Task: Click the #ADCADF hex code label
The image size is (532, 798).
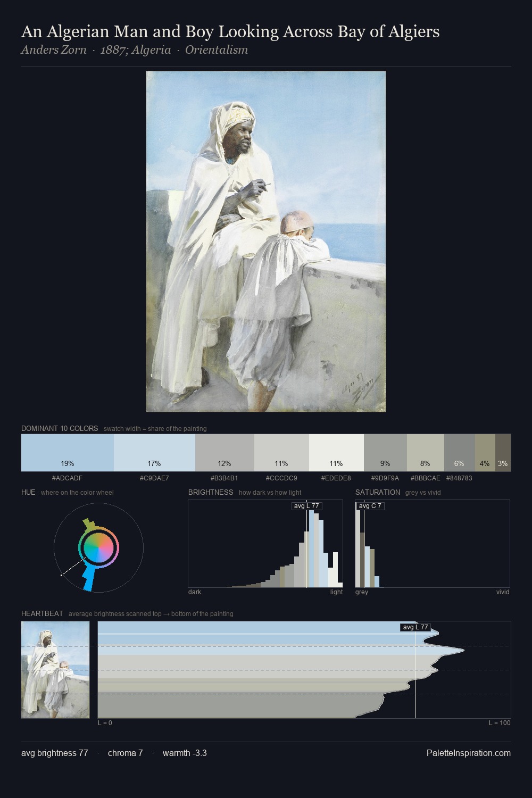Action: pos(67,478)
